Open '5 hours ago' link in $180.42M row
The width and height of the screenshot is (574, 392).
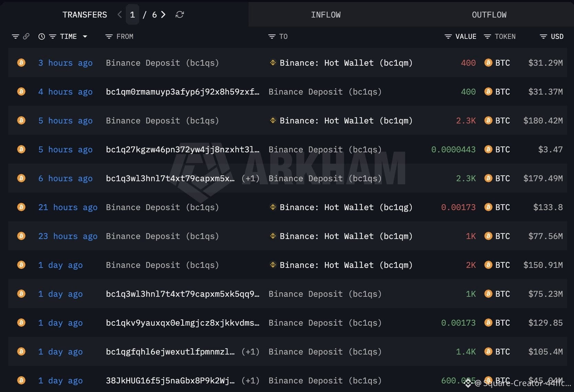point(65,121)
